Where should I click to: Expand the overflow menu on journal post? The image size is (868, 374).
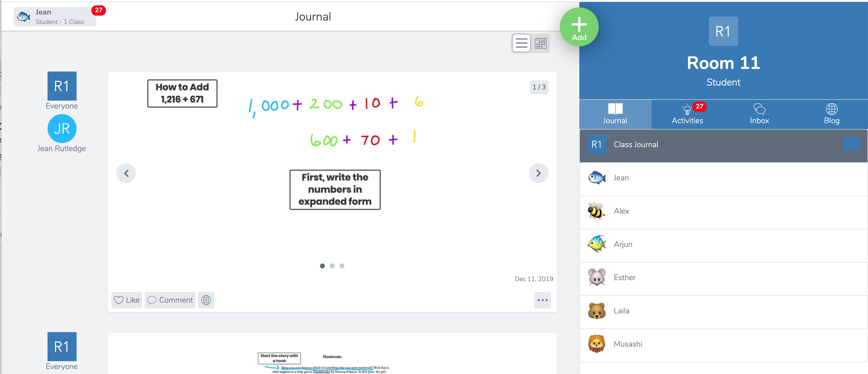(542, 300)
